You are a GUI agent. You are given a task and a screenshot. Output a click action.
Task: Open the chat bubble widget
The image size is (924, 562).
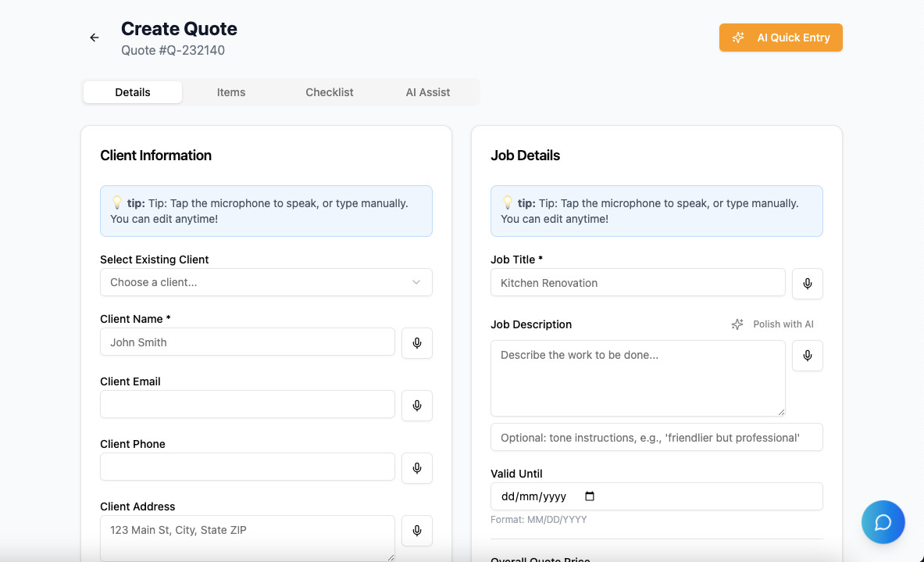[883, 522]
